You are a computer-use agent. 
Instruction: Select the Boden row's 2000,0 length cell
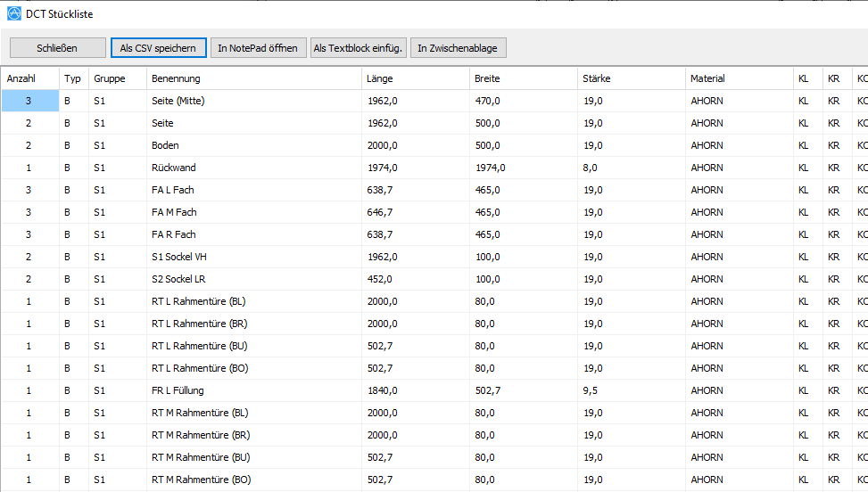point(382,145)
